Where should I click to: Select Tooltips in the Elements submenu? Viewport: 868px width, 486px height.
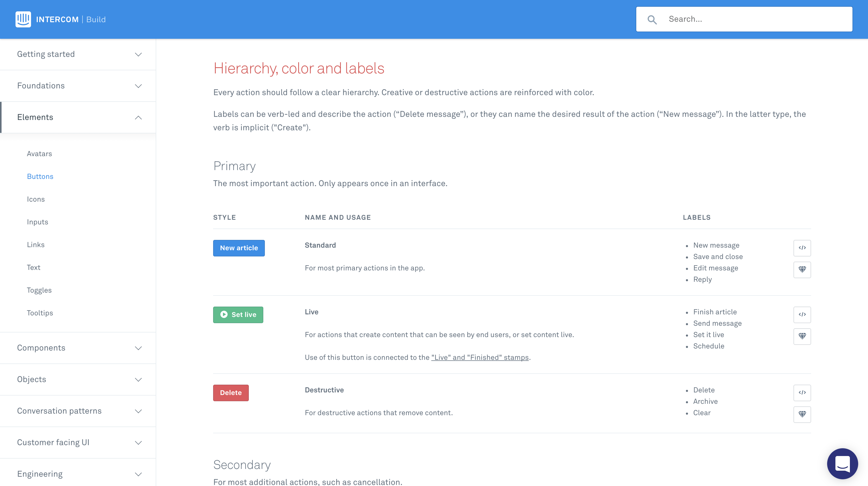coord(40,313)
